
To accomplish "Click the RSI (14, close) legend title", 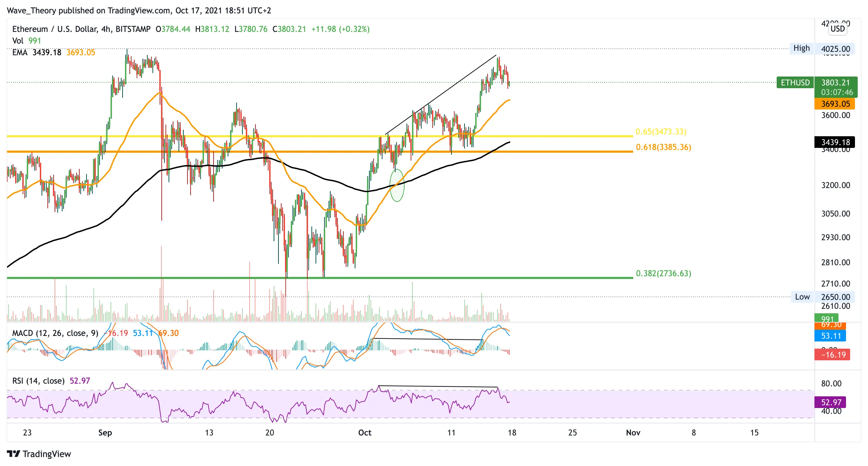I will click(x=38, y=381).
